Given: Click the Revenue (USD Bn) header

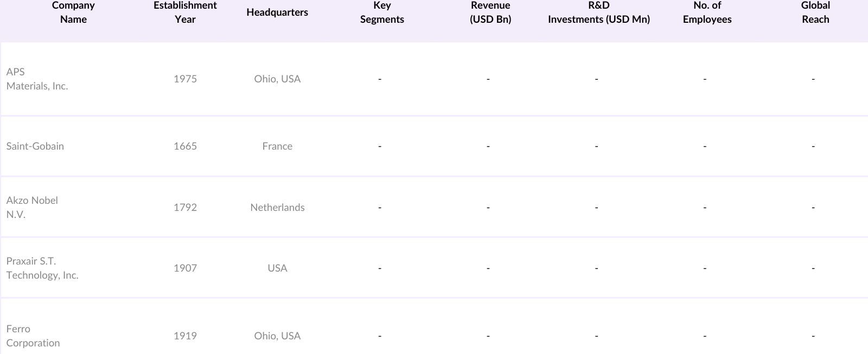Looking at the screenshot, I should click(x=490, y=12).
